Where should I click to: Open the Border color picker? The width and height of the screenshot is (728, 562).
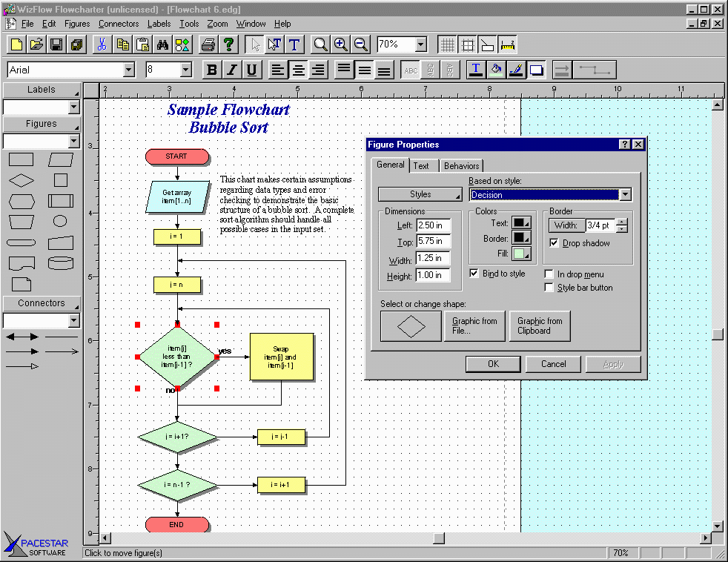coord(521,238)
